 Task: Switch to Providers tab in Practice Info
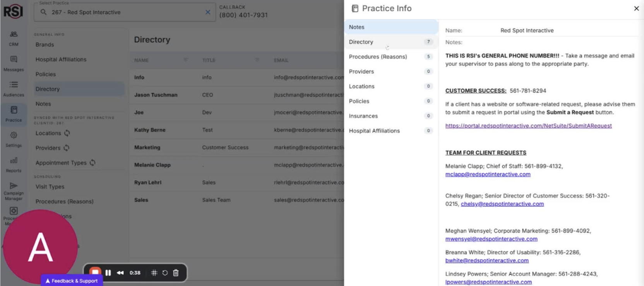pos(361,71)
